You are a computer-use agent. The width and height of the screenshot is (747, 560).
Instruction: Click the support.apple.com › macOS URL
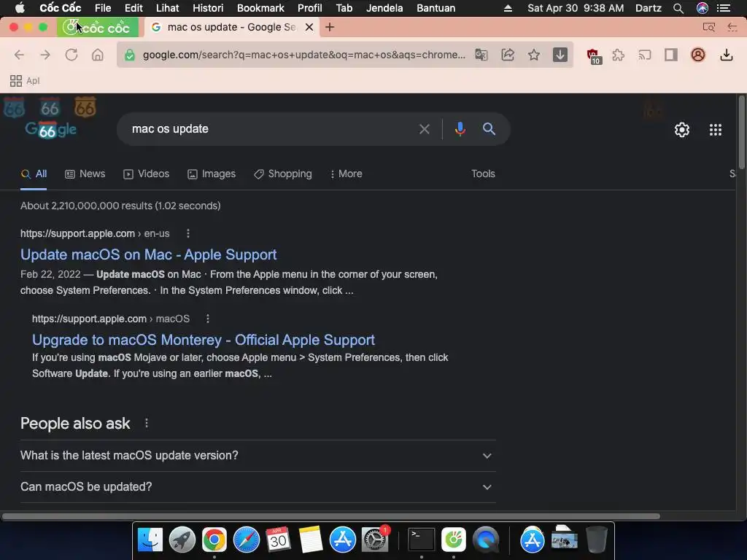(111, 319)
